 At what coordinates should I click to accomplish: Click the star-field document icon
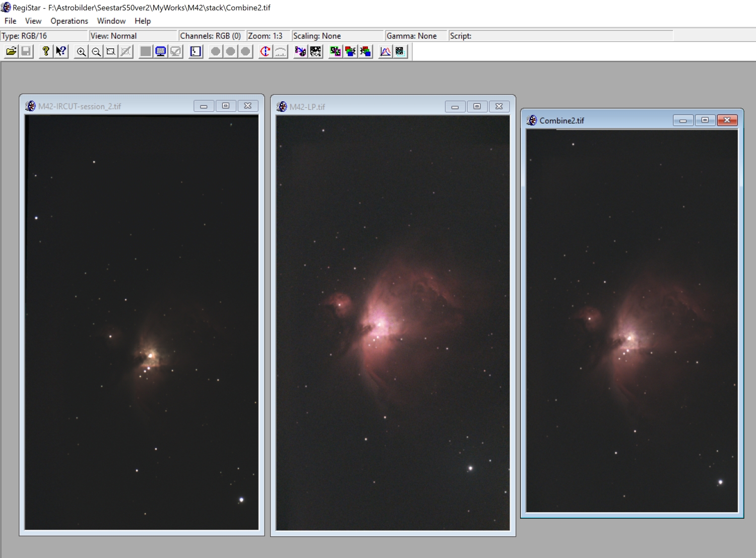(x=196, y=51)
